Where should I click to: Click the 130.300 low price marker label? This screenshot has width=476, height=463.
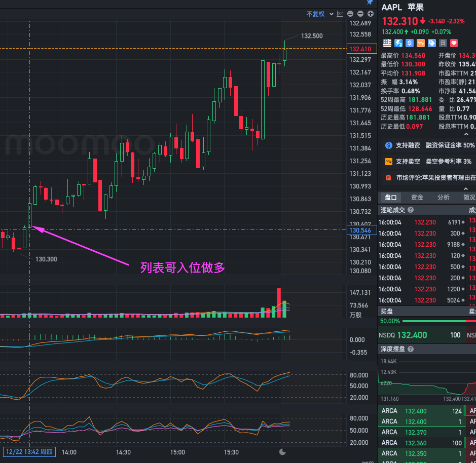(46, 259)
